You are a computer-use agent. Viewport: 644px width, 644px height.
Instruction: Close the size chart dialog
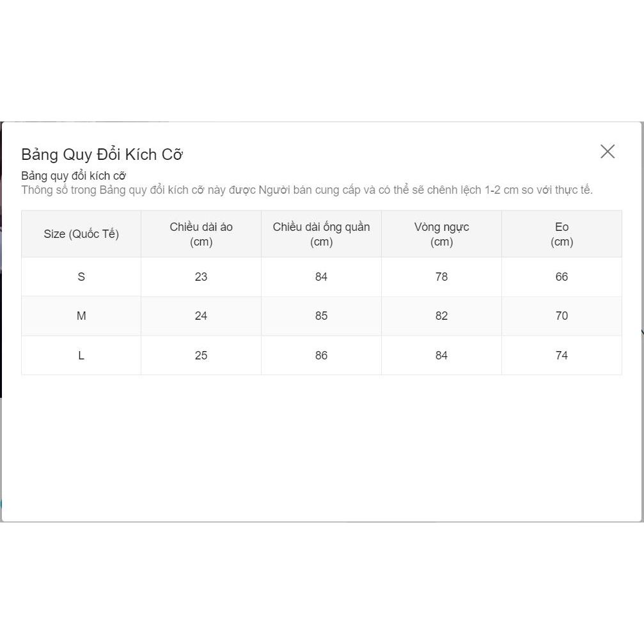coord(607,152)
